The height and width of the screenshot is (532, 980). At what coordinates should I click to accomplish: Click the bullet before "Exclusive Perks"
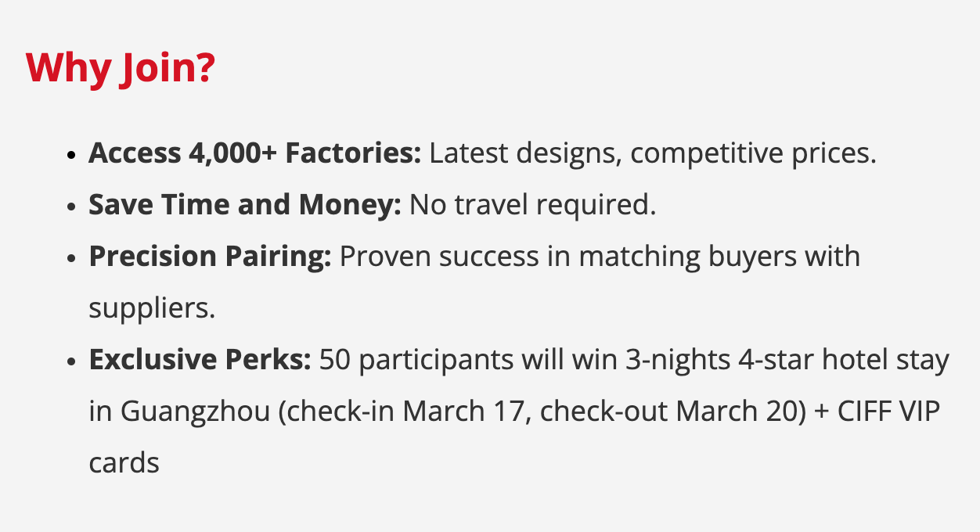[x=72, y=361]
